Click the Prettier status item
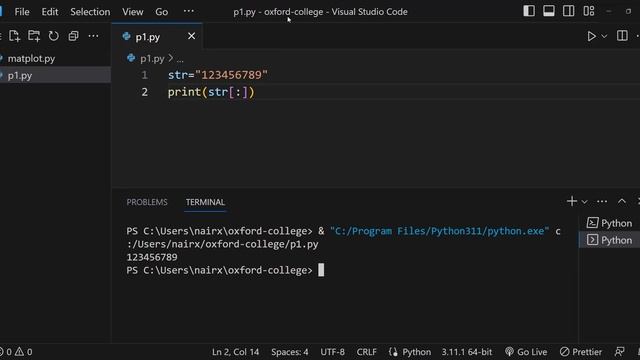The width and height of the screenshot is (640, 360). click(x=581, y=352)
